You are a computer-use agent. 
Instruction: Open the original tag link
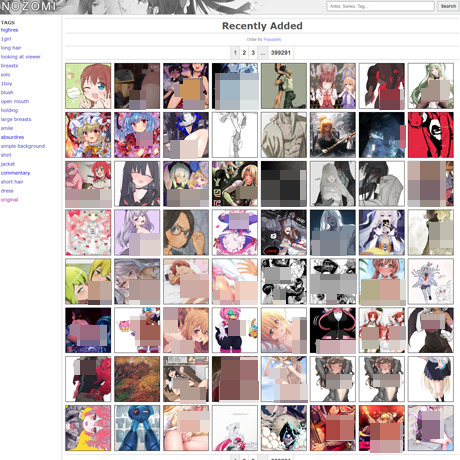[x=9, y=200]
